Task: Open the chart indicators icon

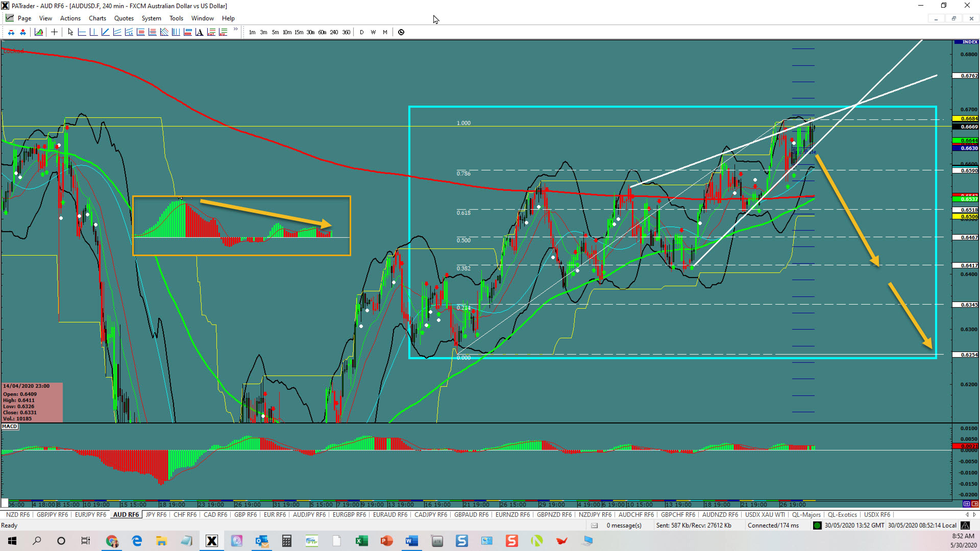Action: click(x=39, y=32)
